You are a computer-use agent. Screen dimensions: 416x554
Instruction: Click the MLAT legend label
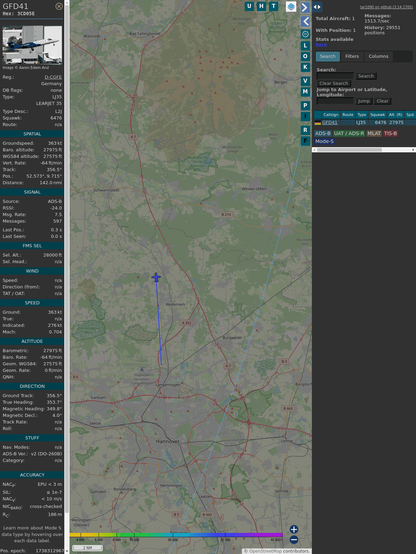(374, 133)
